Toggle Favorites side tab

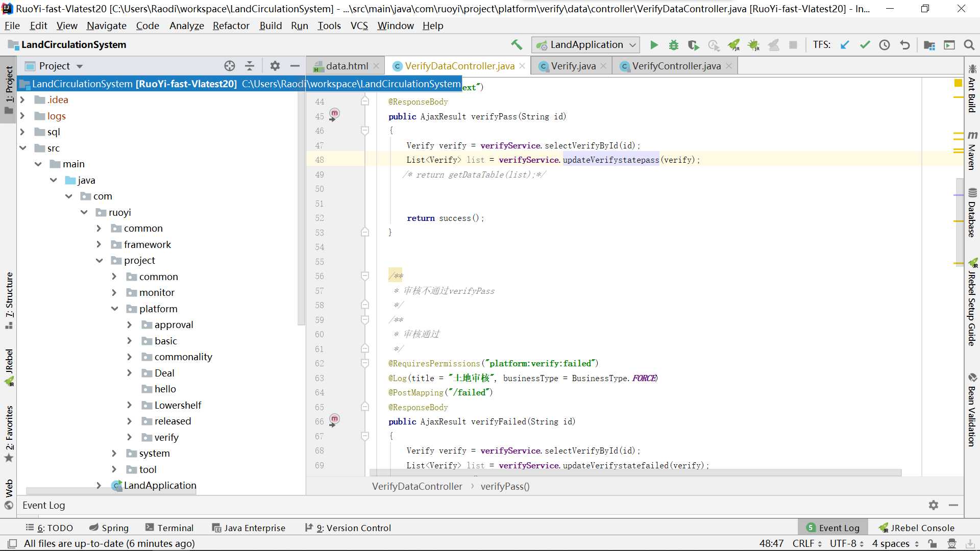[9, 434]
